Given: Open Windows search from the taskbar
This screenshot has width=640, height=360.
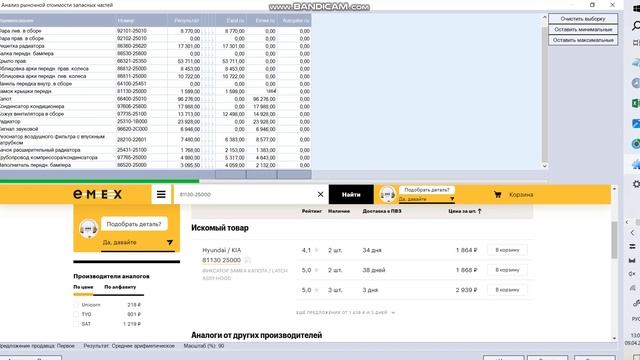Looking at the screenshot, I should [636, 26].
